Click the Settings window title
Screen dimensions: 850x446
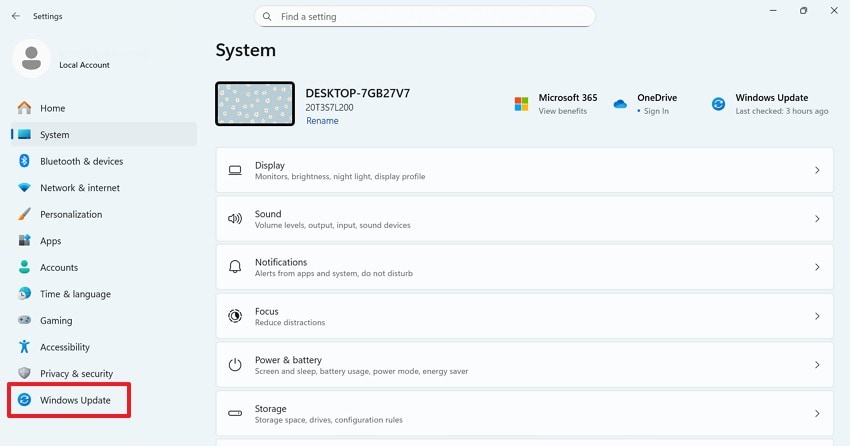(x=48, y=16)
